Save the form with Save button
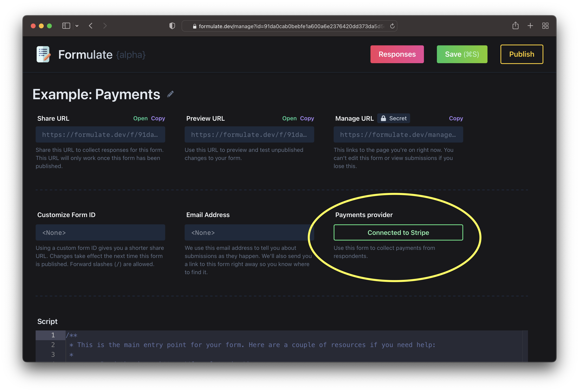This screenshot has width=579, height=392. point(462,54)
